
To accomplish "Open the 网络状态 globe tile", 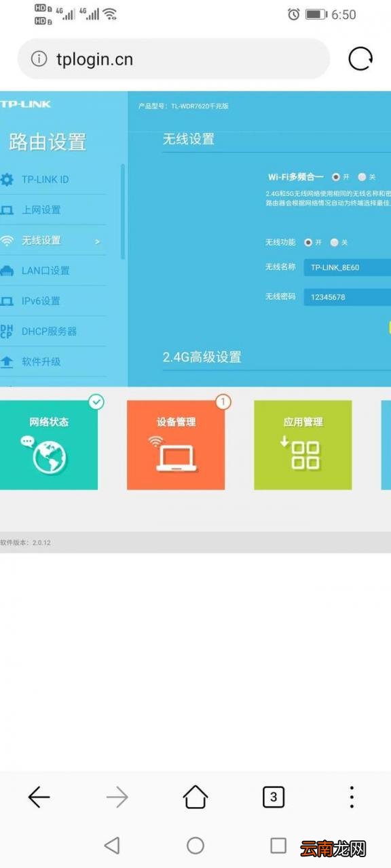I will click(49, 444).
